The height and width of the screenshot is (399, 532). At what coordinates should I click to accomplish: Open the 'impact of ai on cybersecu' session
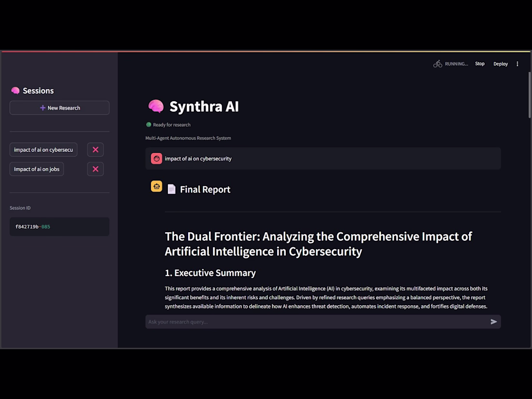pos(44,149)
